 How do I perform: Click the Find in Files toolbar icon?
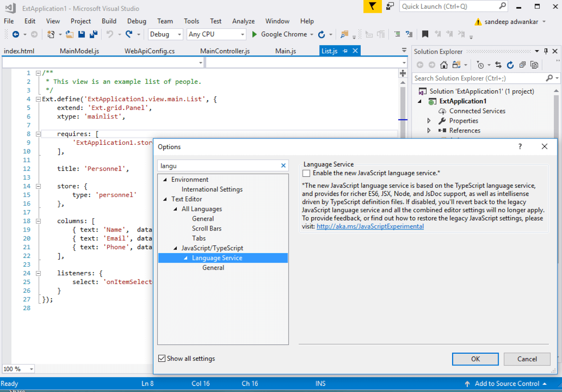[x=344, y=34]
